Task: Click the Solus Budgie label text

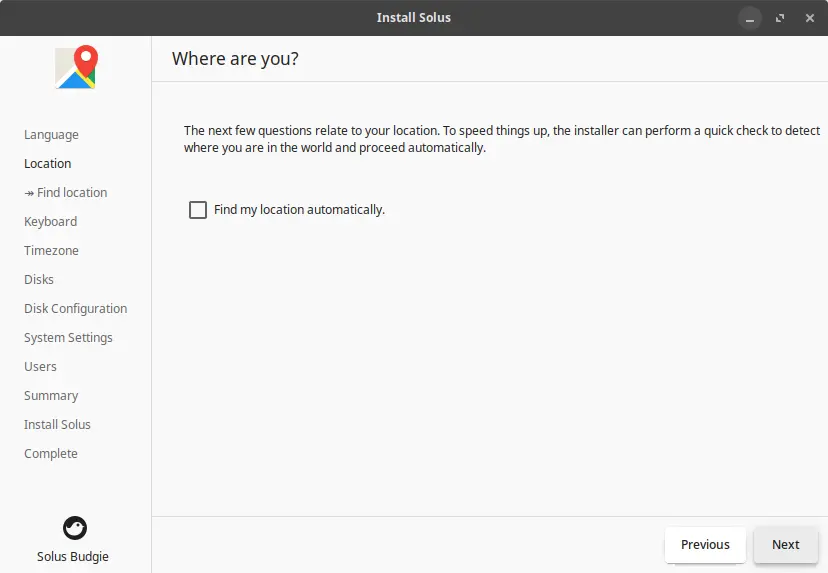Action: 73,557
